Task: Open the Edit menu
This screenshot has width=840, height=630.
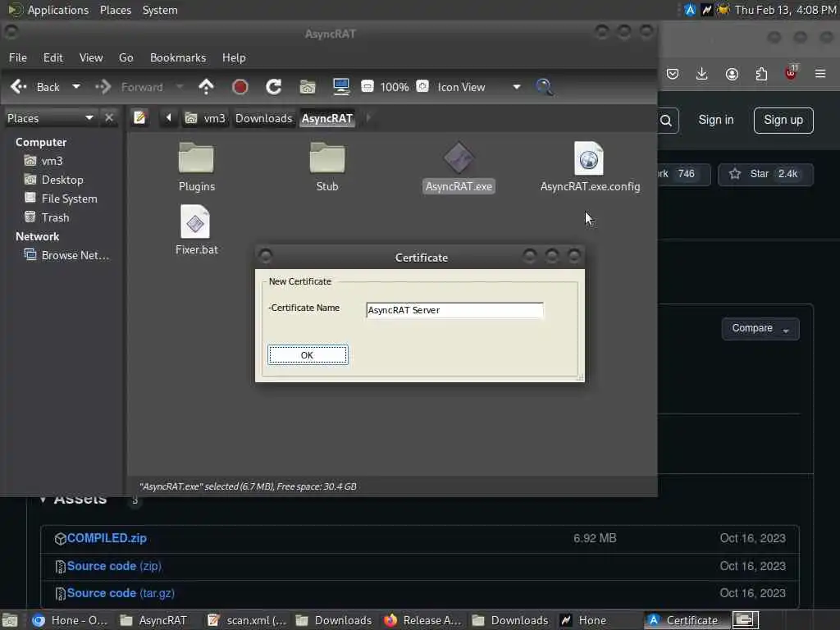Action: coord(53,58)
